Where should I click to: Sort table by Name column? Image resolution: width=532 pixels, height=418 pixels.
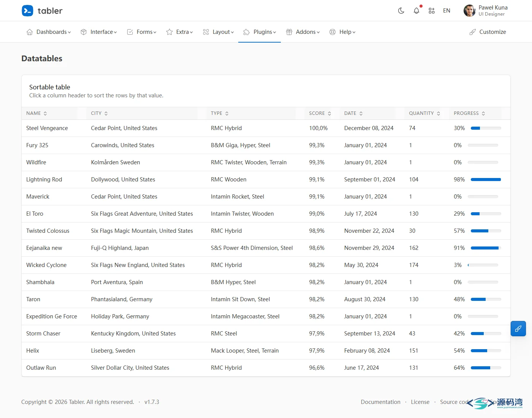36,113
